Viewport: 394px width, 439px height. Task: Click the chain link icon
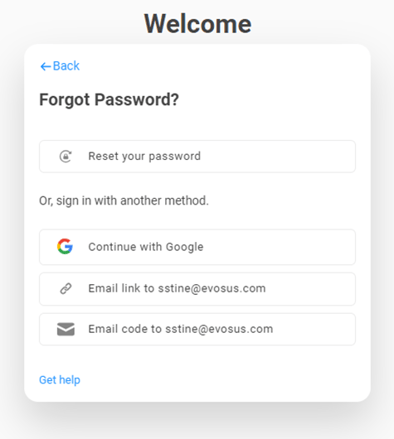click(66, 289)
